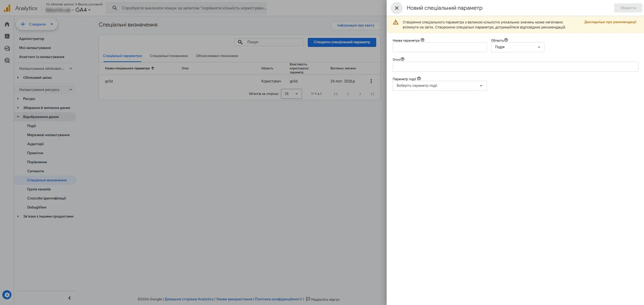This screenshot has width=644, height=305.
Task: Open the DebugView menu item
Action: pos(37,207)
